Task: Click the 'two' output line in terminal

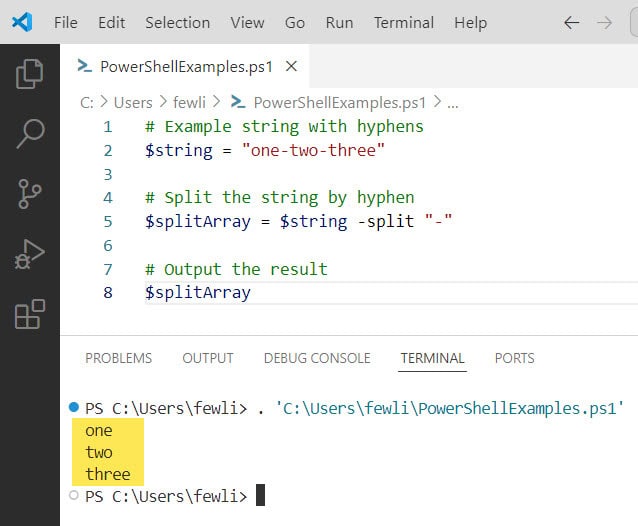Action: point(99,452)
